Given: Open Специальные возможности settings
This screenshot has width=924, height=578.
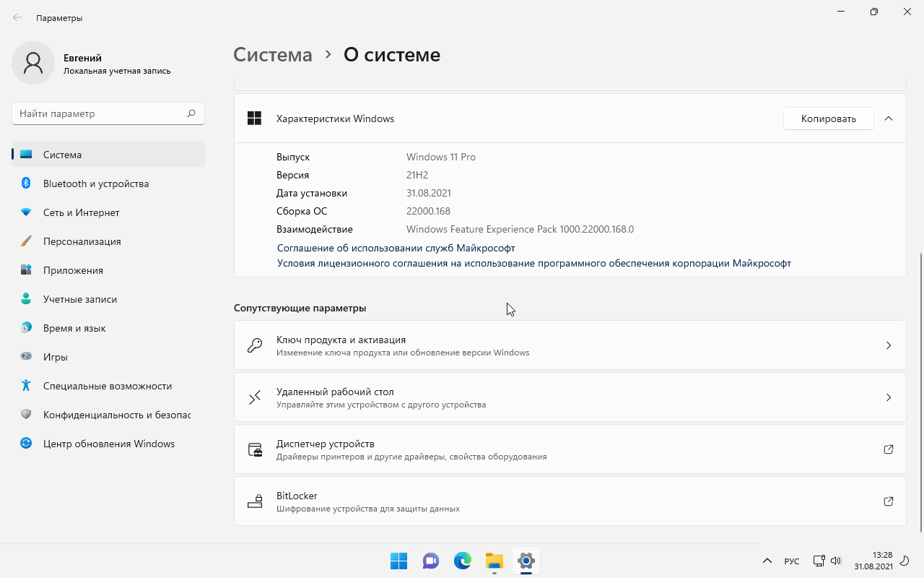Looking at the screenshot, I should click(x=108, y=386).
